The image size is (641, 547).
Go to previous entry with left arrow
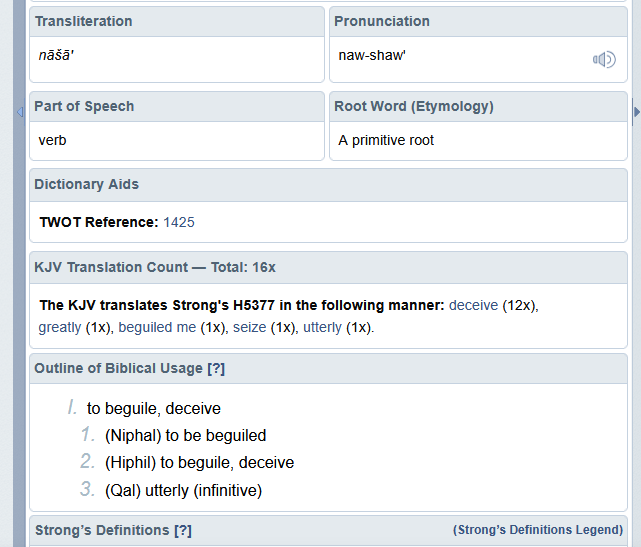19,112
